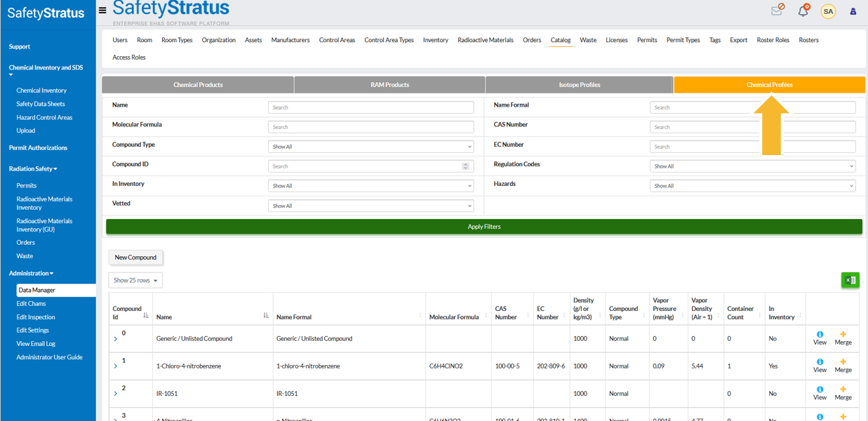Switch to Chemical Products tab
868x421 pixels.
(x=198, y=85)
